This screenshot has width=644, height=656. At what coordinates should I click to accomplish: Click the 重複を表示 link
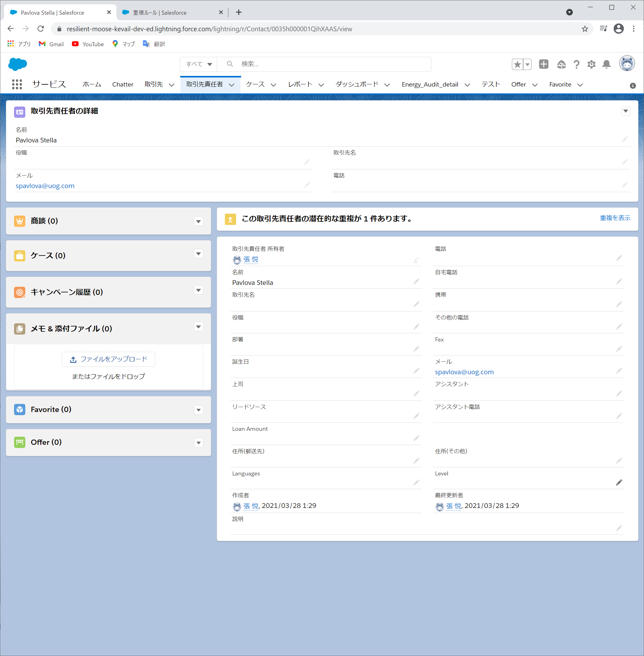pos(615,218)
